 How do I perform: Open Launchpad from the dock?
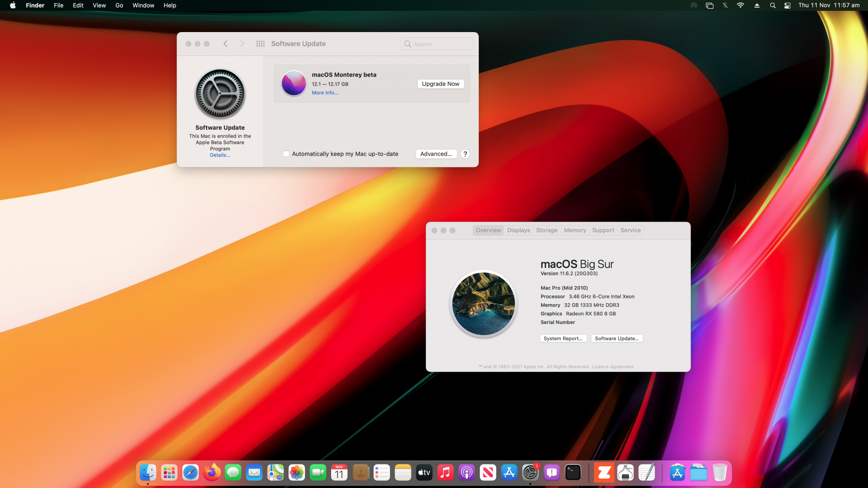169,472
